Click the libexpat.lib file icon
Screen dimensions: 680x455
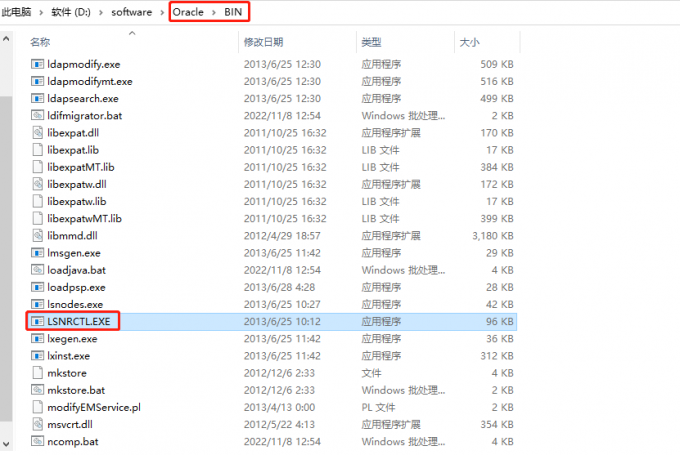coord(37,150)
